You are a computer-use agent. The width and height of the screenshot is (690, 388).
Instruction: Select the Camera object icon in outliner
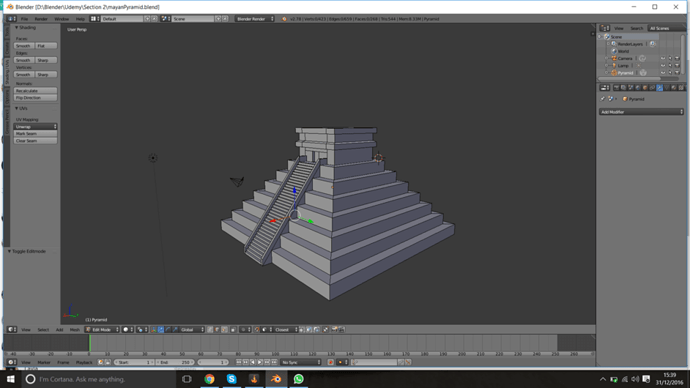tap(614, 59)
